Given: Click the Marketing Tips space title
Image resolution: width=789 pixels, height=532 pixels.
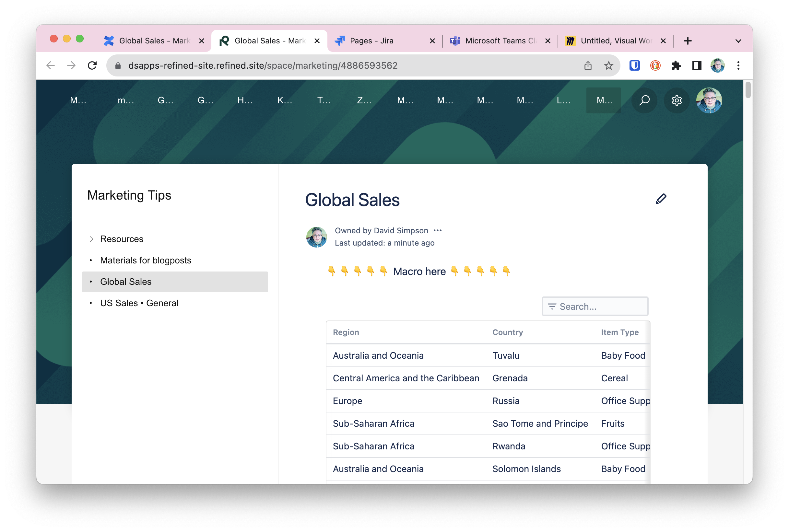Looking at the screenshot, I should pyautogui.click(x=129, y=195).
